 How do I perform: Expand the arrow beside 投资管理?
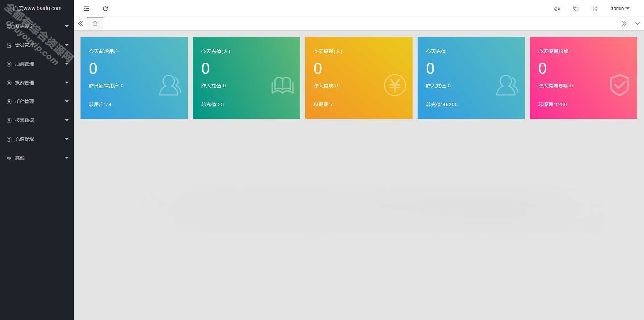click(x=67, y=83)
